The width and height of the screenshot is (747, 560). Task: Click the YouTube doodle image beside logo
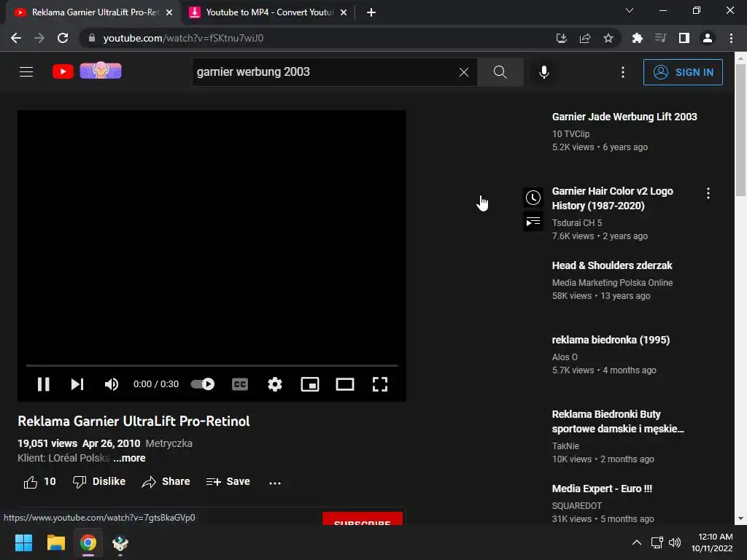pos(101,70)
